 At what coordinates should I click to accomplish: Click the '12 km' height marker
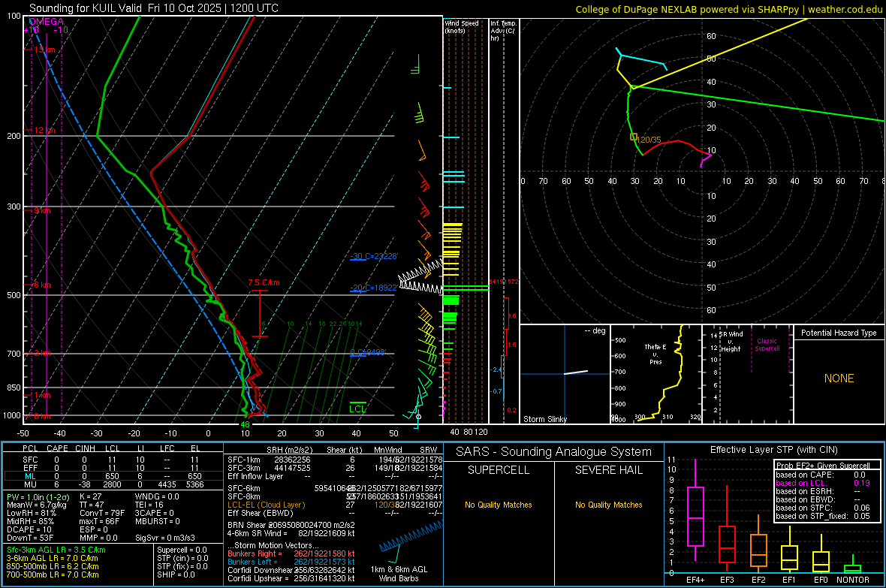coord(44,130)
